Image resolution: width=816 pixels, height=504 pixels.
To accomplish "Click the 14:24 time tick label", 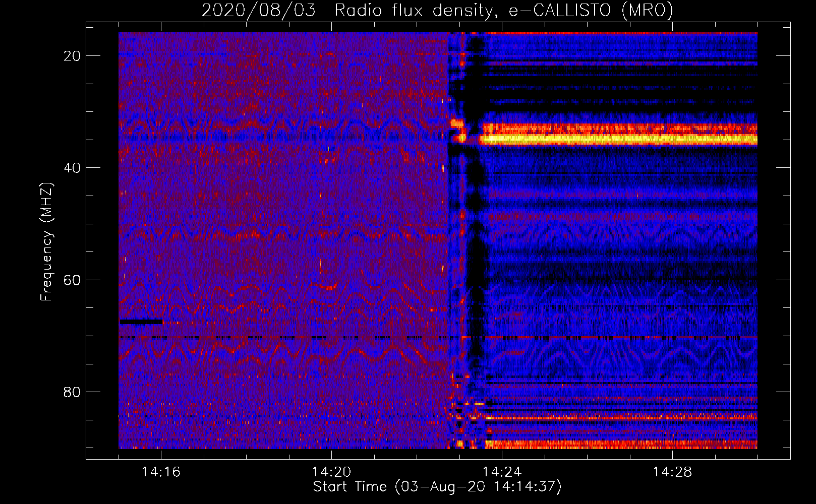I will pyautogui.click(x=502, y=472).
